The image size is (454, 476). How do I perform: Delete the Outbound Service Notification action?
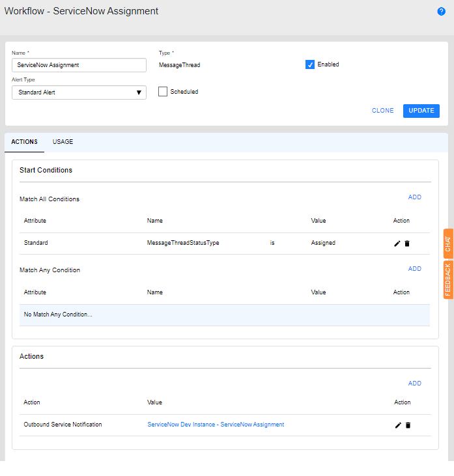408,425
